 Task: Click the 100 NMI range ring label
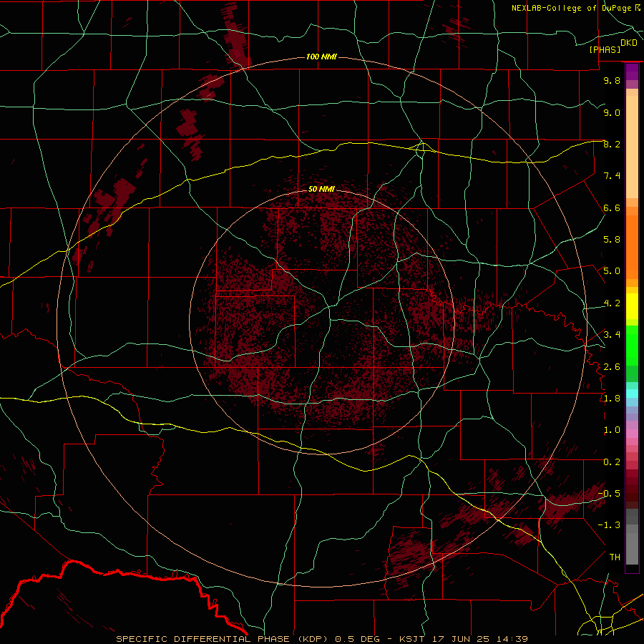click(321, 57)
